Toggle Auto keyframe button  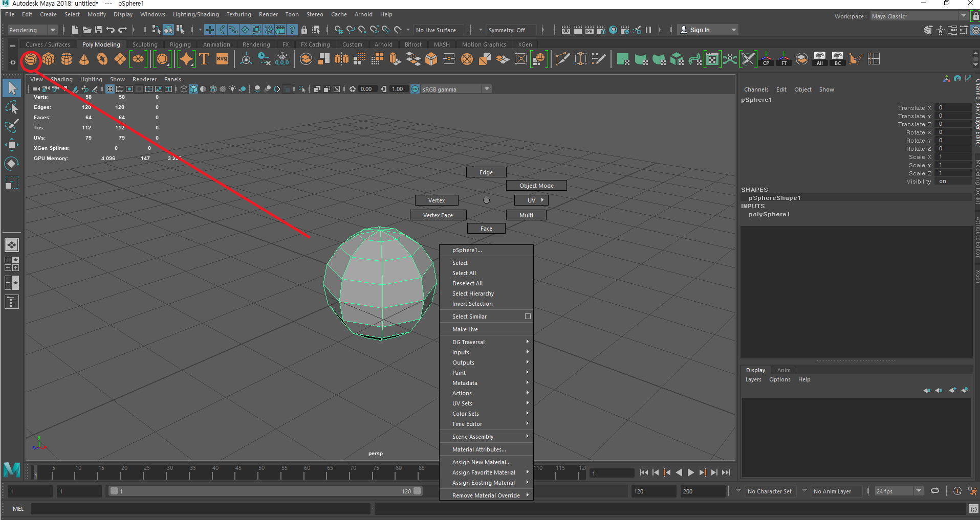coord(957,491)
